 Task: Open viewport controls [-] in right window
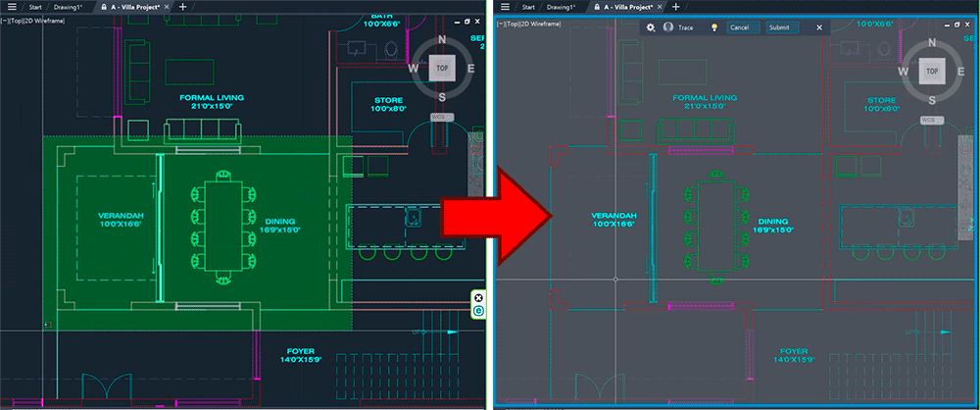pos(500,24)
